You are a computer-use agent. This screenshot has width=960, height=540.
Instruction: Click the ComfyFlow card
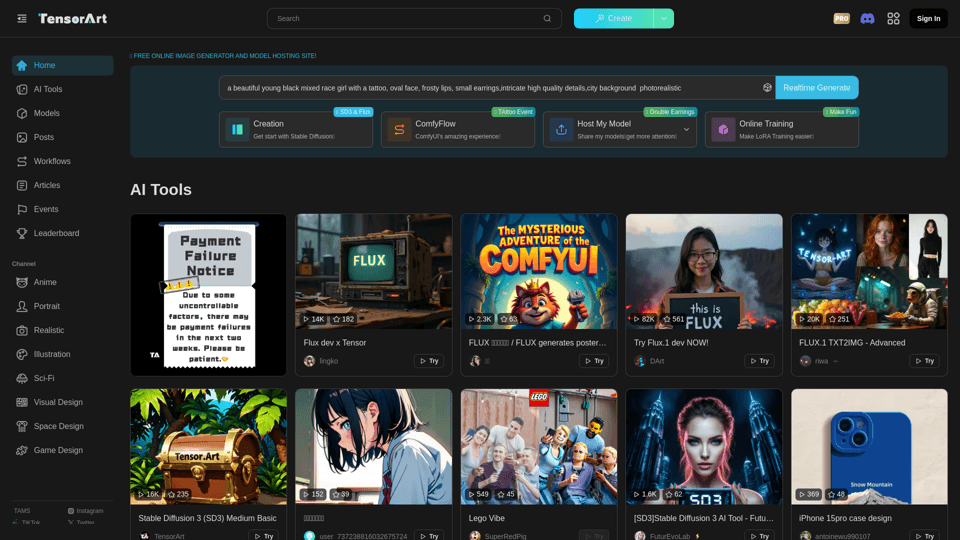tap(457, 129)
